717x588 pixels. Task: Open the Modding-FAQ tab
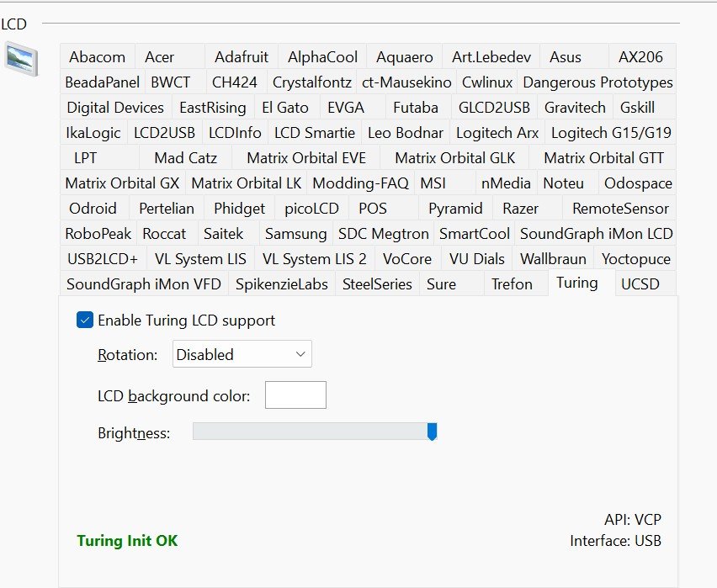point(360,183)
